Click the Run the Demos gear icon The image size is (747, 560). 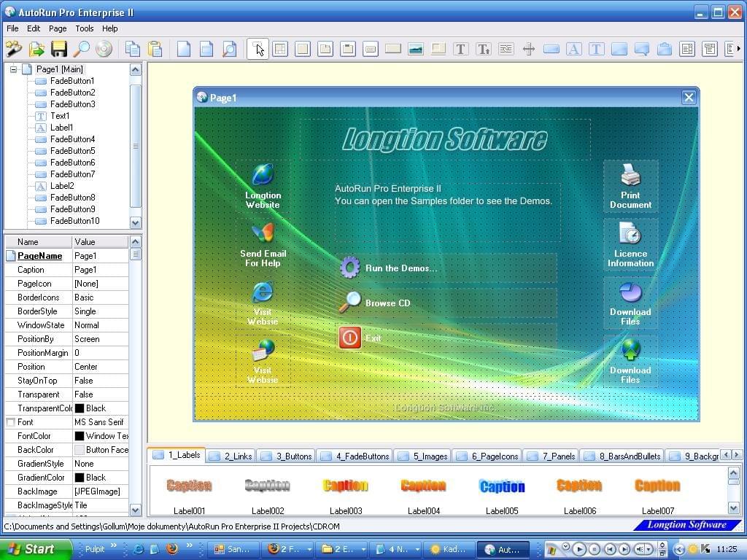click(349, 268)
